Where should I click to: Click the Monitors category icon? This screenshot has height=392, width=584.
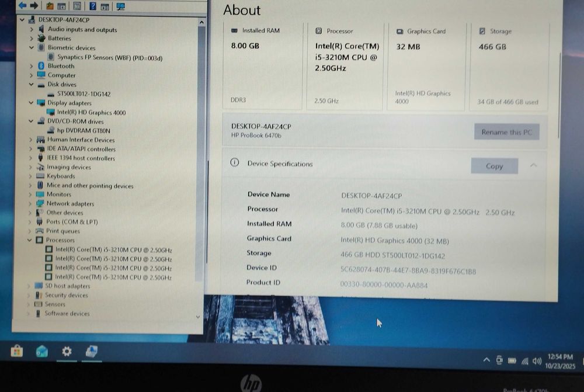pos(40,194)
